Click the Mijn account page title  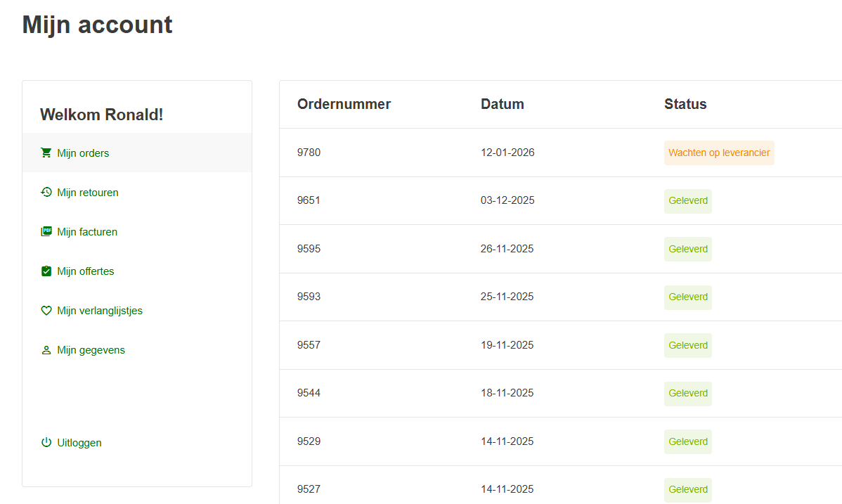(97, 25)
